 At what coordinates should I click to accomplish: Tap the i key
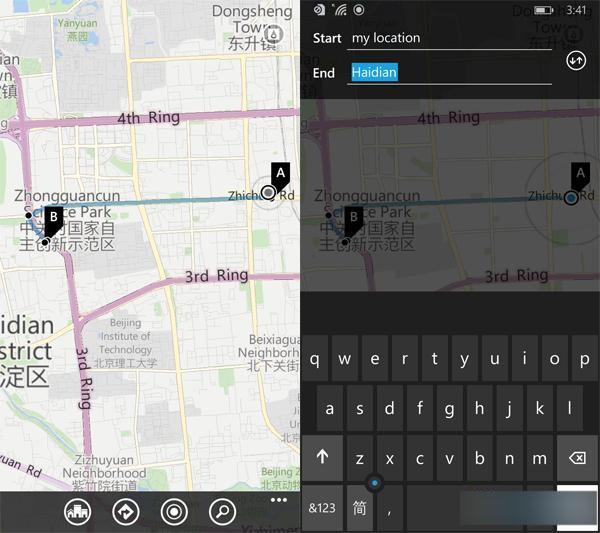point(525,359)
